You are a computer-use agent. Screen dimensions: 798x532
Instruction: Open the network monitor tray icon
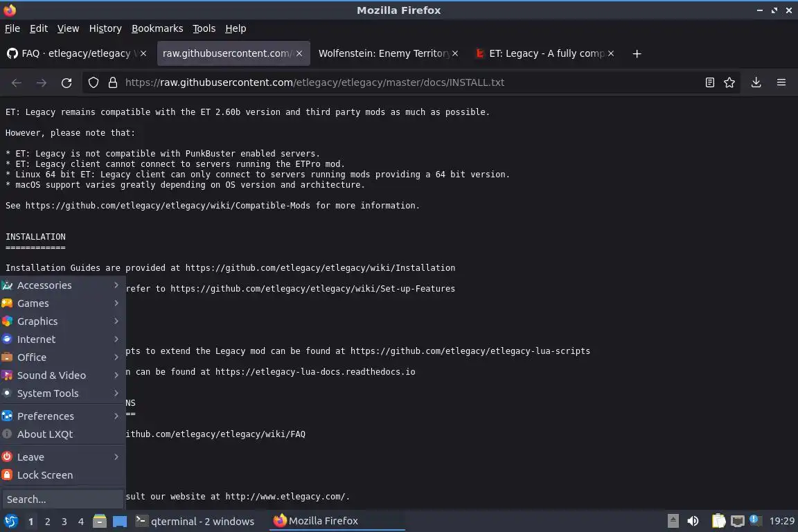737,521
